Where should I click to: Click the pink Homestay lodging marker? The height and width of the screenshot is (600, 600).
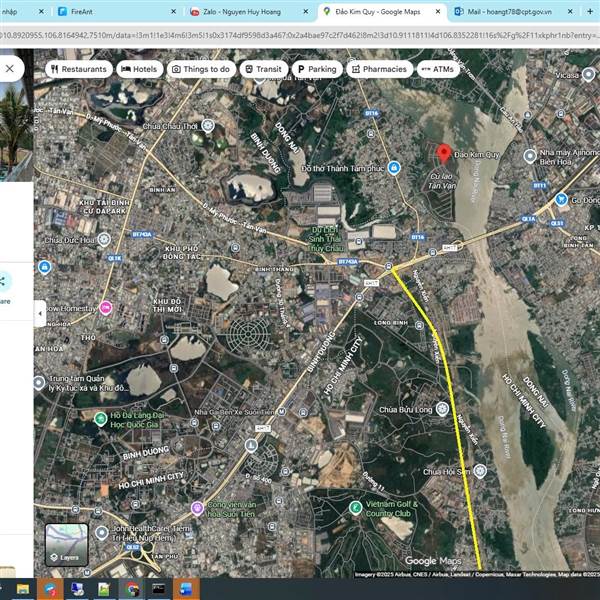106,308
